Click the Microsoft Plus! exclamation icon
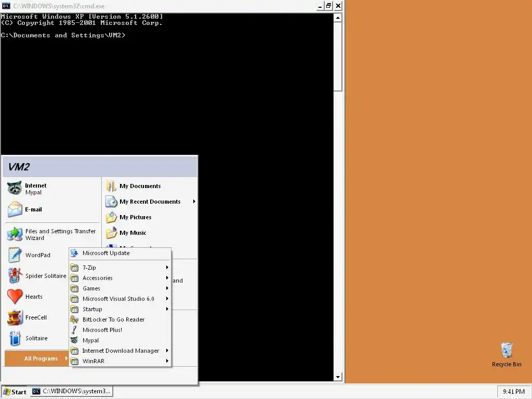This screenshot has height=399, width=532. [x=74, y=330]
